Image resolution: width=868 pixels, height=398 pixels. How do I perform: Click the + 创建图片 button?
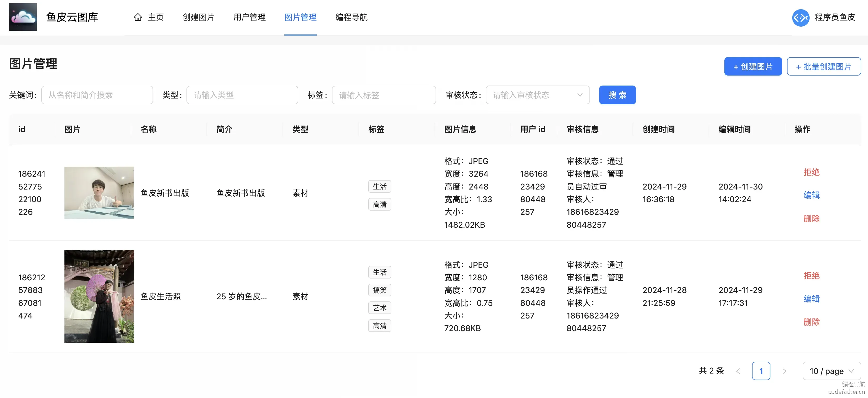tap(753, 66)
